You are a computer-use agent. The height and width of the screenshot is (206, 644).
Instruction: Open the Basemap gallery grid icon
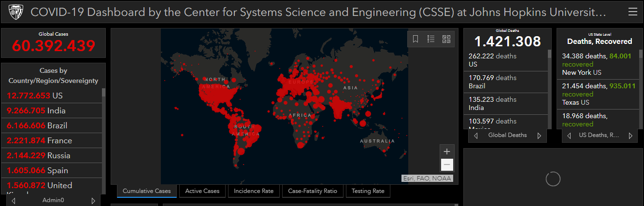(x=446, y=39)
